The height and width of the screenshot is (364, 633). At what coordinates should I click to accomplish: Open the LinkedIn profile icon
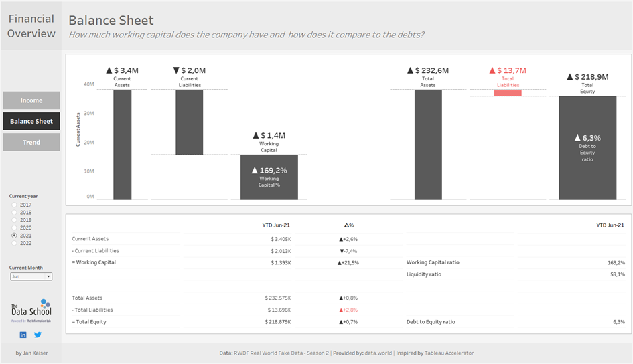pyautogui.click(x=23, y=335)
